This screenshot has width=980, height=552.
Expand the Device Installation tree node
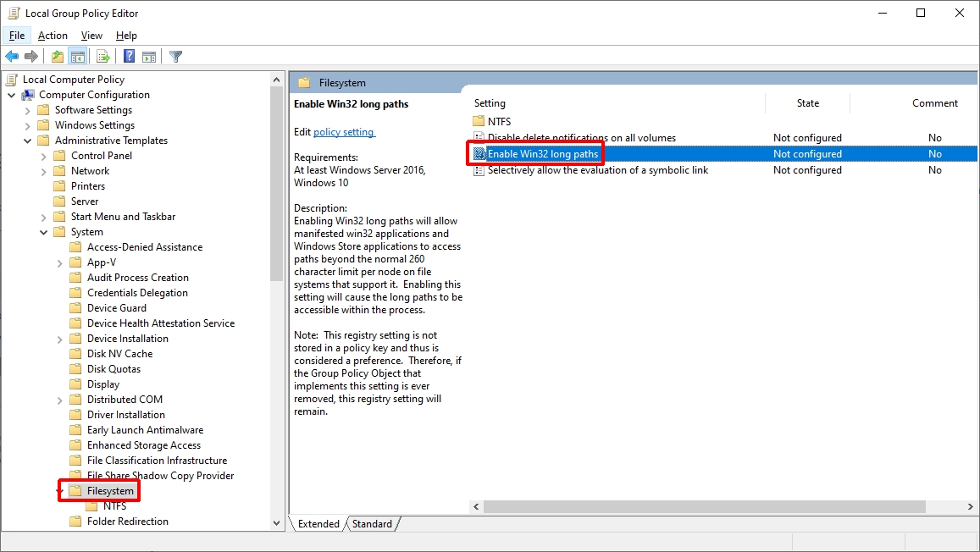point(60,339)
